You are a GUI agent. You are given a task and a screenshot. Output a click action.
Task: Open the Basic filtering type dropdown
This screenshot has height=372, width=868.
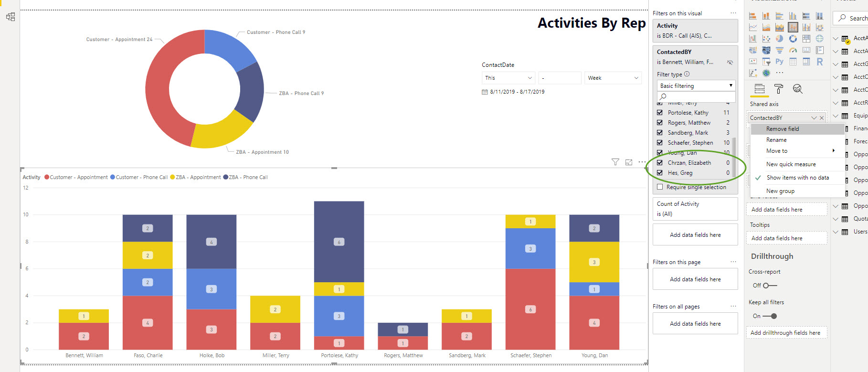tap(696, 86)
